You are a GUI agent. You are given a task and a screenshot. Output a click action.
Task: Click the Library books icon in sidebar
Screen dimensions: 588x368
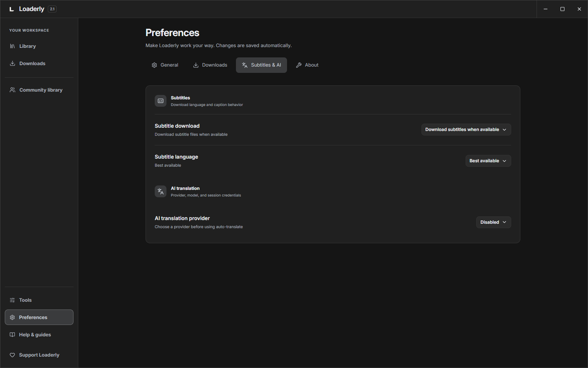pyautogui.click(x=12, y=46)
